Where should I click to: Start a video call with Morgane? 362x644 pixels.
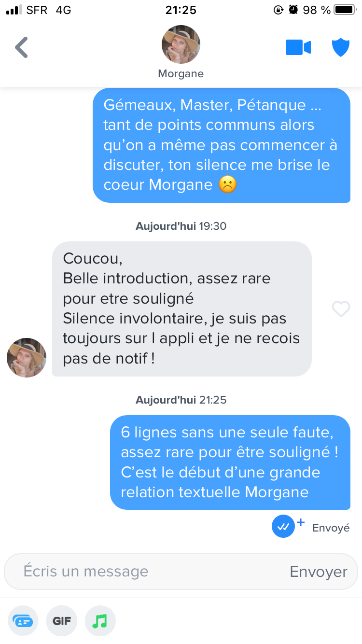[x=298, y=47]
